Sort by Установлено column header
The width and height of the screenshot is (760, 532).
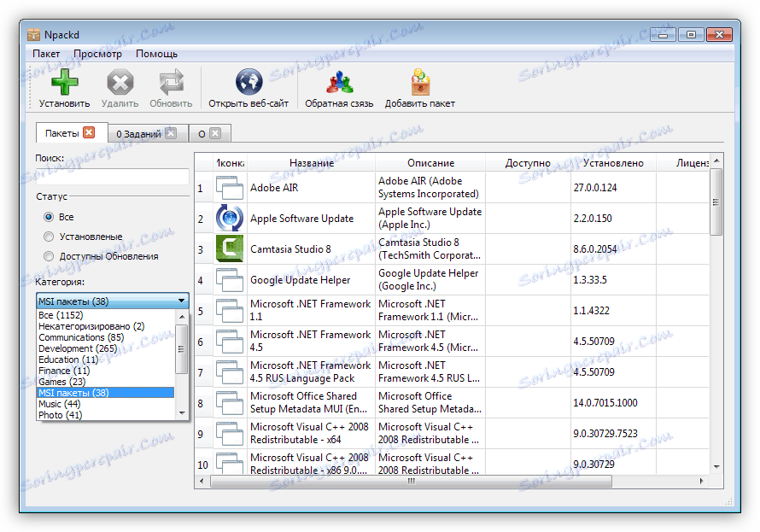pos(613,163)
